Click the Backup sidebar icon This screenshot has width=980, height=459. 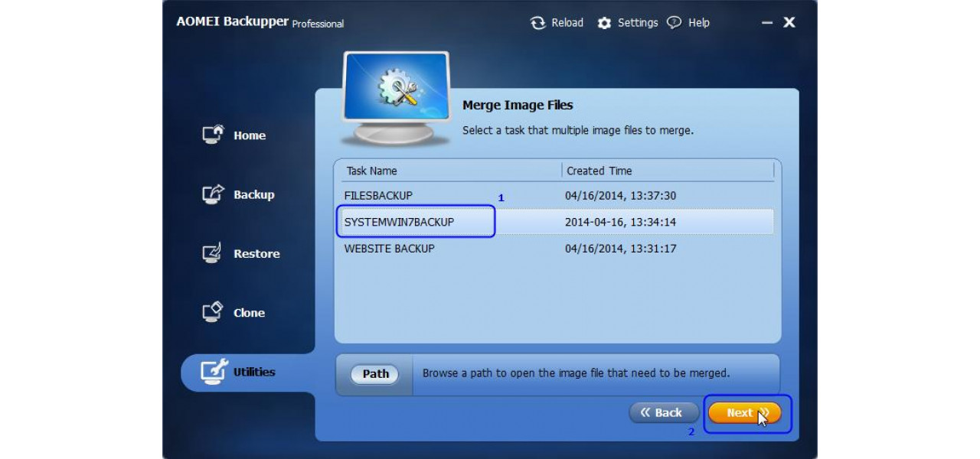213,194
